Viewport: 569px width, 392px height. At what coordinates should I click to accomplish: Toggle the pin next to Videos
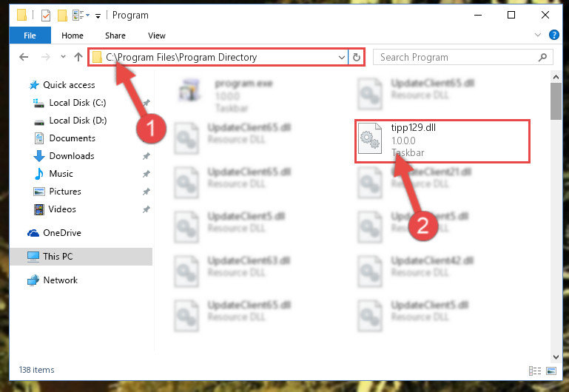(x=146, y=209)
